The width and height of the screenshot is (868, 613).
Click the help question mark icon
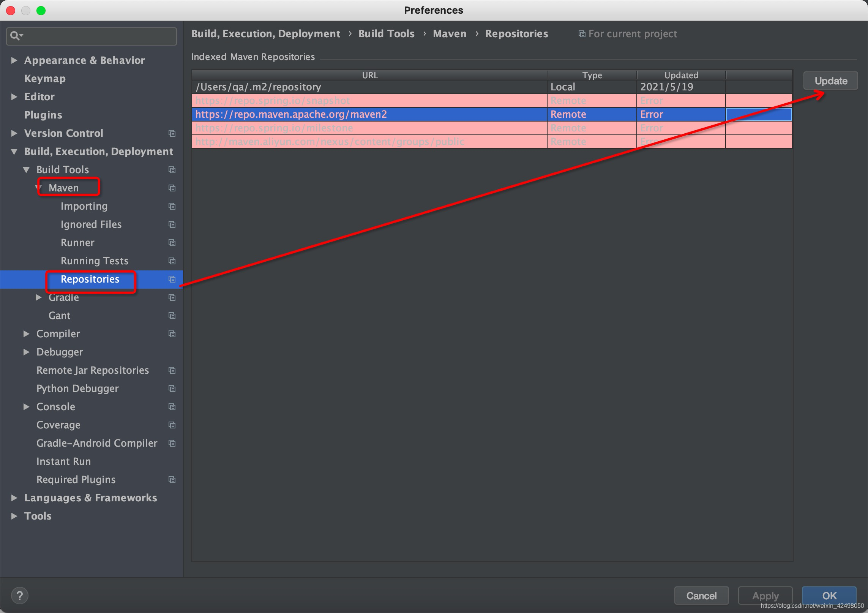[20, 595]
